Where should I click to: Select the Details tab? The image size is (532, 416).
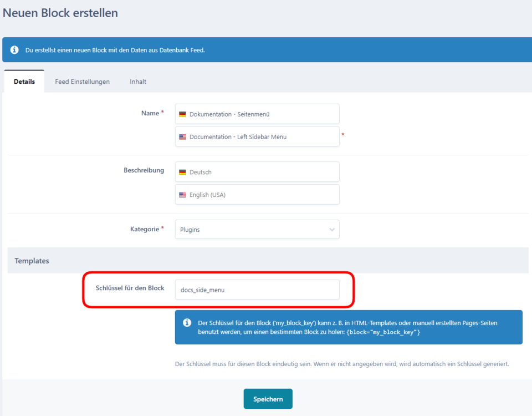24,81
